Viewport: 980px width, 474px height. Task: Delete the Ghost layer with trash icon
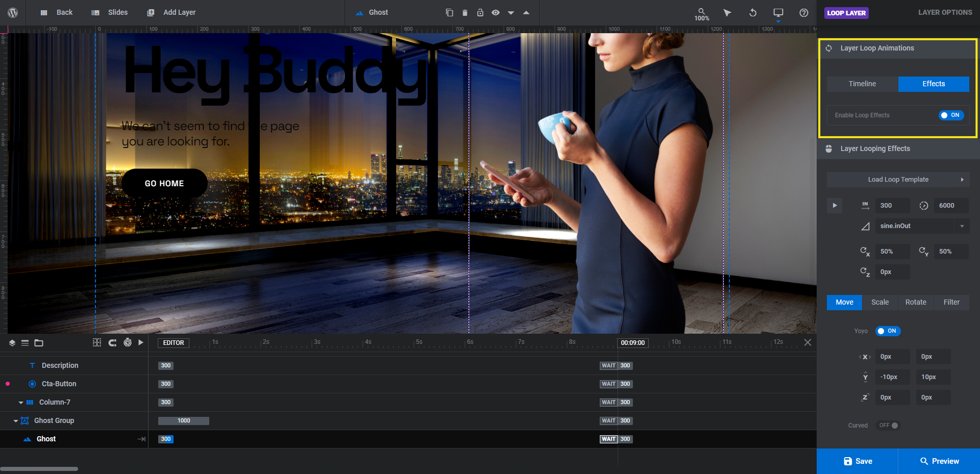tap(464, 13)
